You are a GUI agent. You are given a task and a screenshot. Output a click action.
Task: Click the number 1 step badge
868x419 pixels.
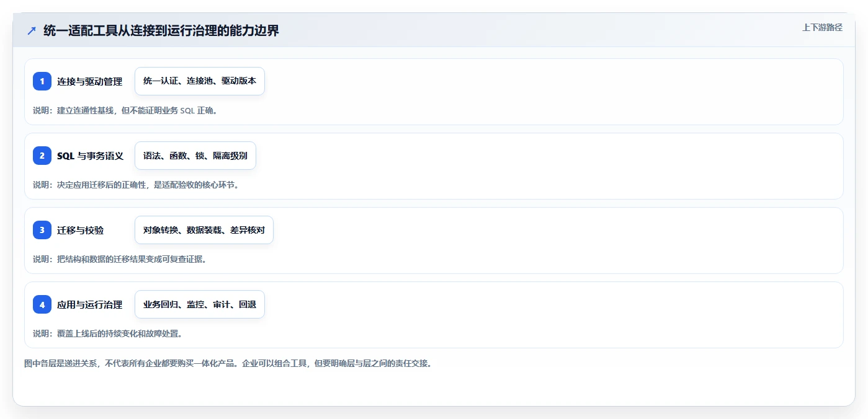point(42,81)
